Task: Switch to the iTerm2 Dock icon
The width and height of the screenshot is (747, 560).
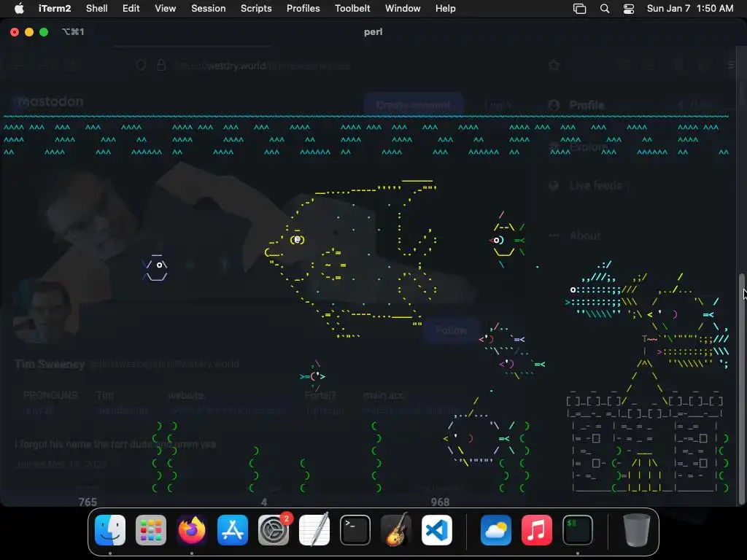Action: [x=578, y=530]
